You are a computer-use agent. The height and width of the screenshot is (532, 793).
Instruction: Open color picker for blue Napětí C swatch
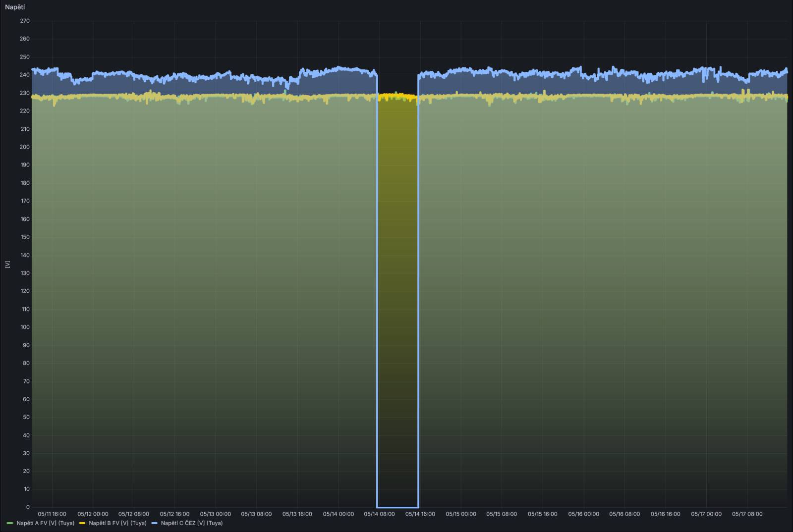click(x=154, y=523)
